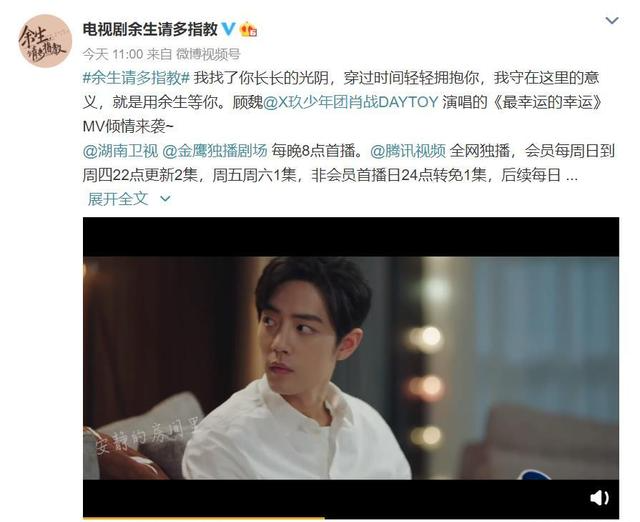Expand full text with 展开全文
640x522 pixels.
(x=118, y=199)
